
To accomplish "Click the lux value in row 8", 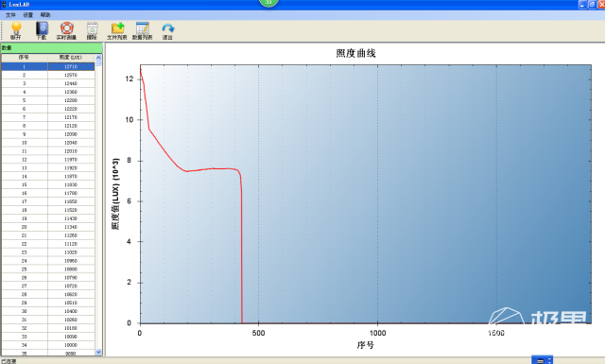I will pos(71,126).
